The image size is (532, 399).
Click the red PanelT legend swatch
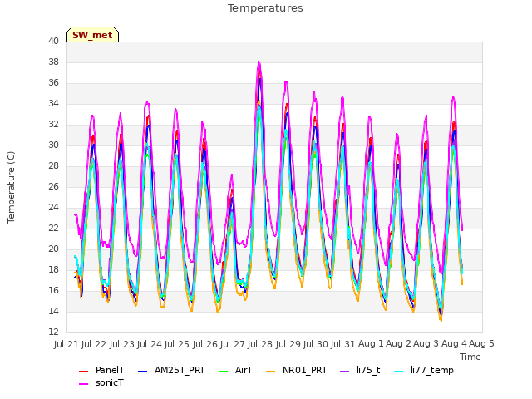[x=83, y=372]
